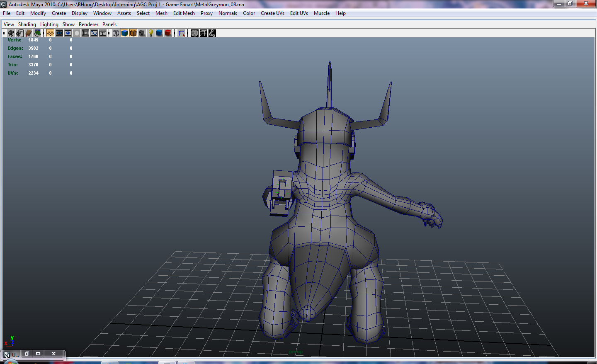The image size is (597, 364).
Task: Close the minimized U... window
Action: click(x=53, y=354)
